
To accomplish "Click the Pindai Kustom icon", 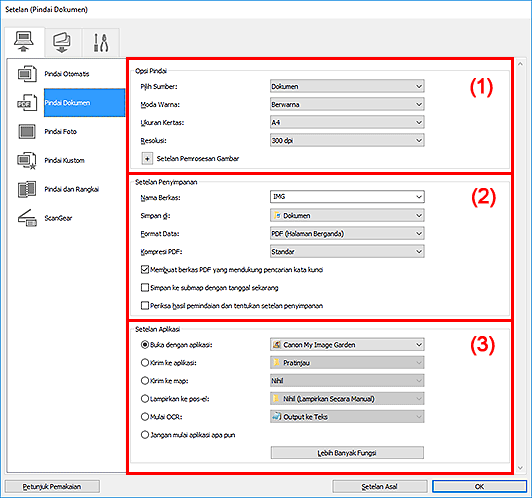I will pos(27,160).
